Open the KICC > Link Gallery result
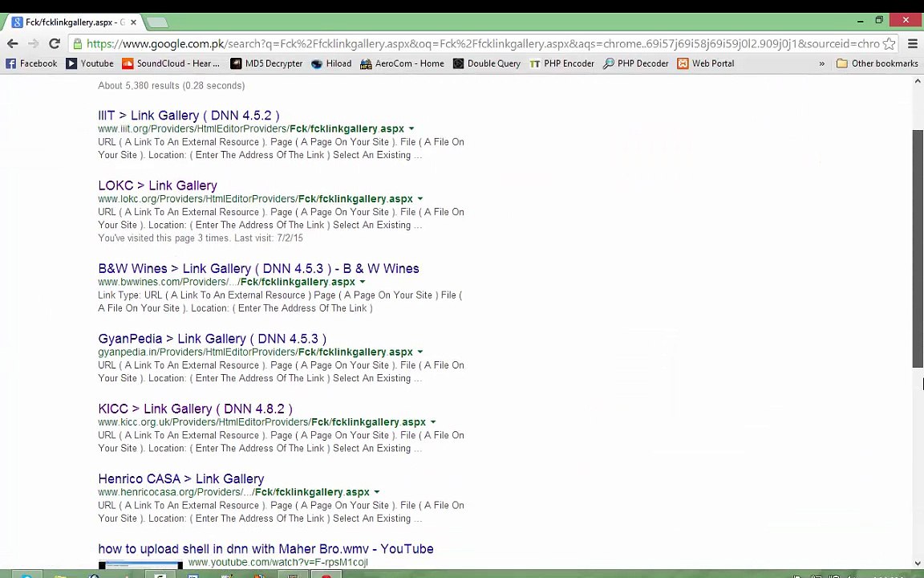The width and height of the screenshot is (924, 578). click(x=195, y=409)
